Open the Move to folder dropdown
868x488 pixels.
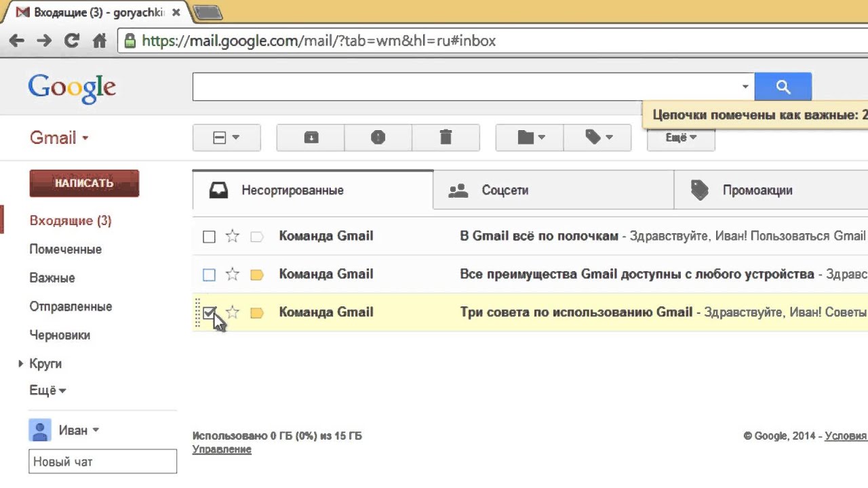coord(530,138)
